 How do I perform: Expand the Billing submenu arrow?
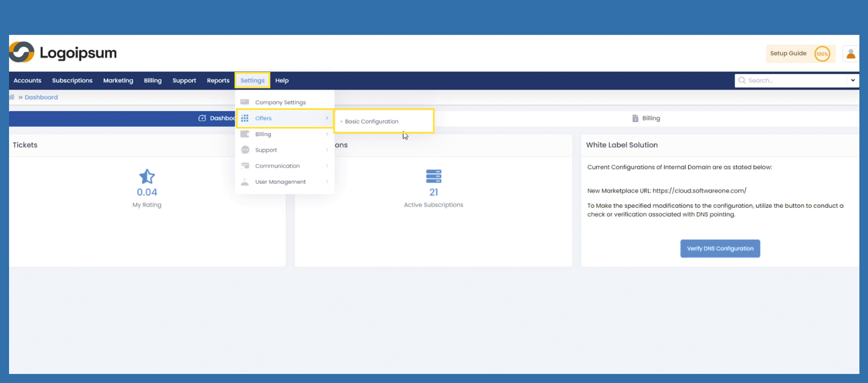[x=327, y=134]
